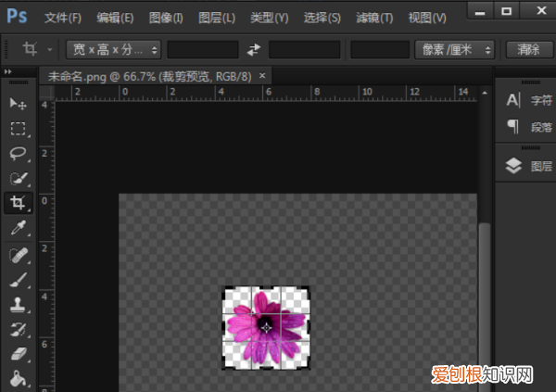Open the crop tool preset picker
Screen dimensions: 556x392
coord(50,49)
